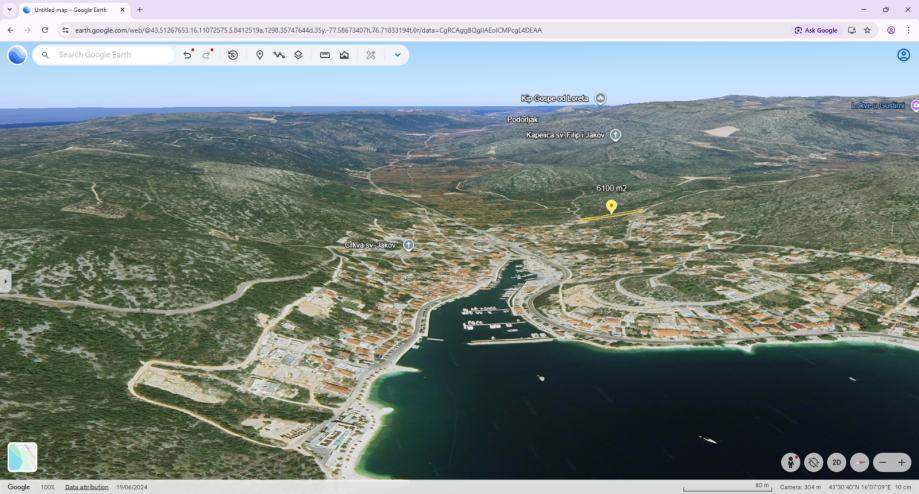This screenshot has width=919, height=494.
Task: Reload the page
Action: tap(45, 30)
